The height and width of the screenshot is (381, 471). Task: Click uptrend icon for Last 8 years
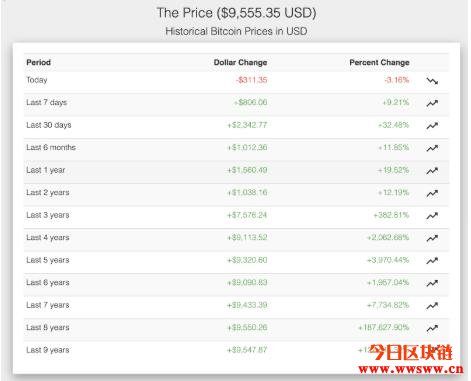click(x=432, y=328)
